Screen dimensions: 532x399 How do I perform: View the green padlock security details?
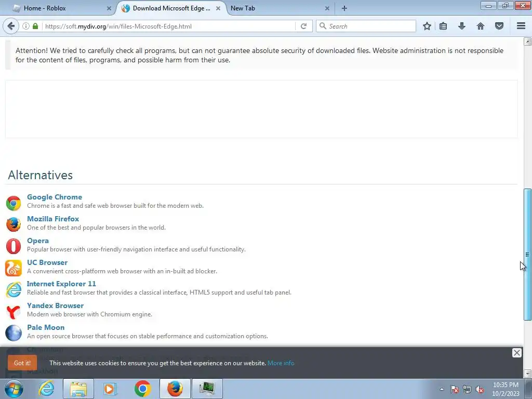[x=35, y=26]
